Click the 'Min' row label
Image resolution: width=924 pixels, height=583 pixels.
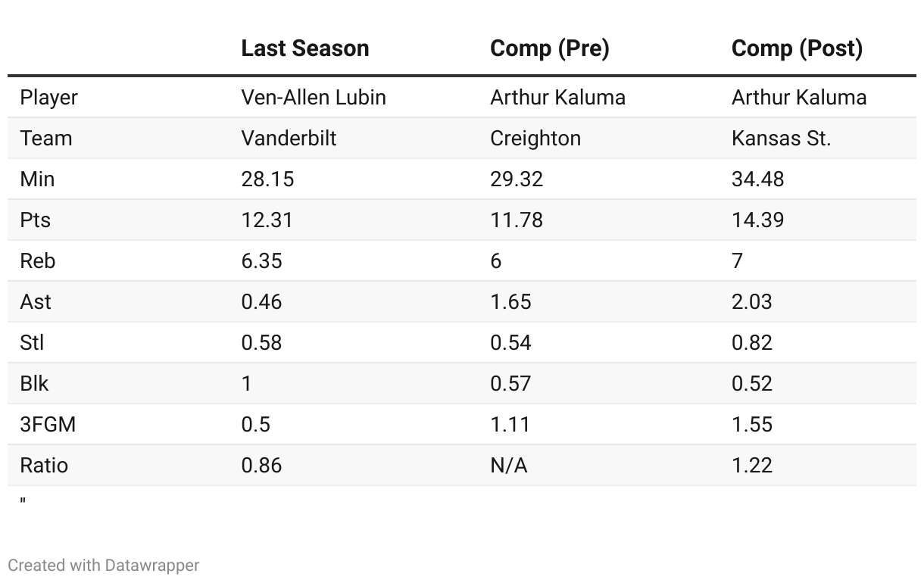(37, 179)
